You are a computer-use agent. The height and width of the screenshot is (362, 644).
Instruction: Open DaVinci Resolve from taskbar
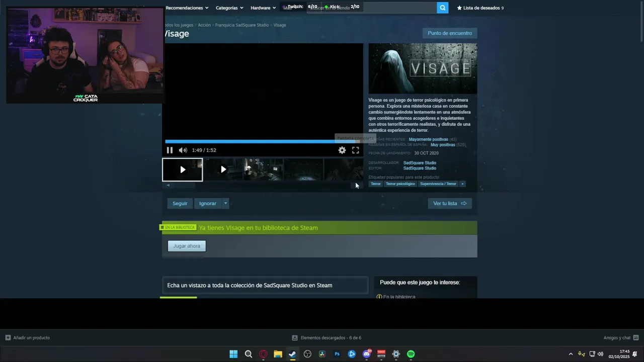[x=322, y=354]
